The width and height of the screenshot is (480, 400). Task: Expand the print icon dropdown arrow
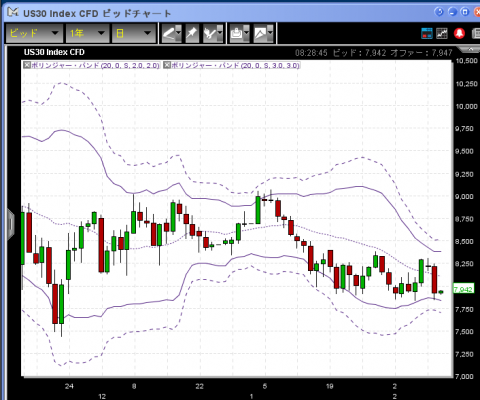tap(246, 33)
